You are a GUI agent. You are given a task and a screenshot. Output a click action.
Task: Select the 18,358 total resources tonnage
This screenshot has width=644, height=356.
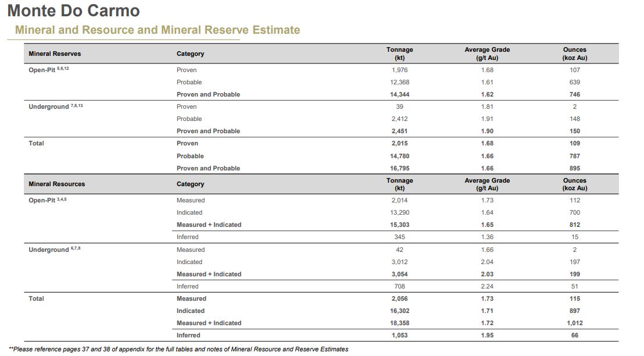(399, 323)
